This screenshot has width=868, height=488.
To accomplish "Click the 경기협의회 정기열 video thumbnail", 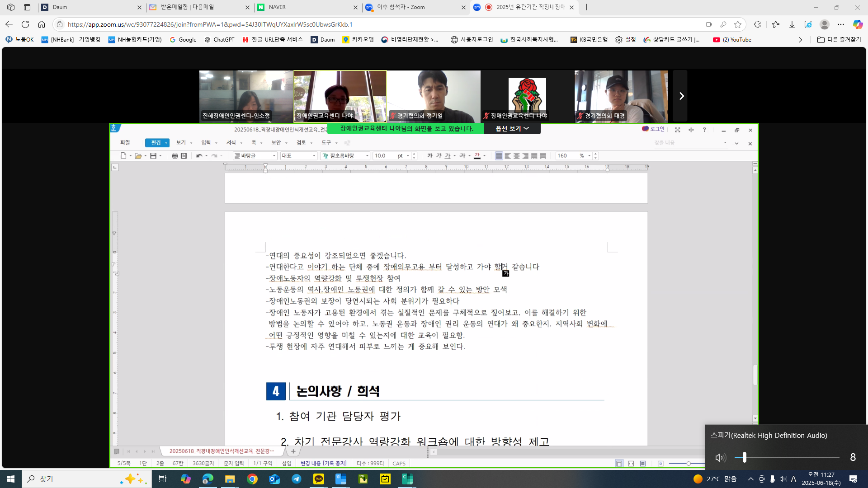I will coord(434,96).
